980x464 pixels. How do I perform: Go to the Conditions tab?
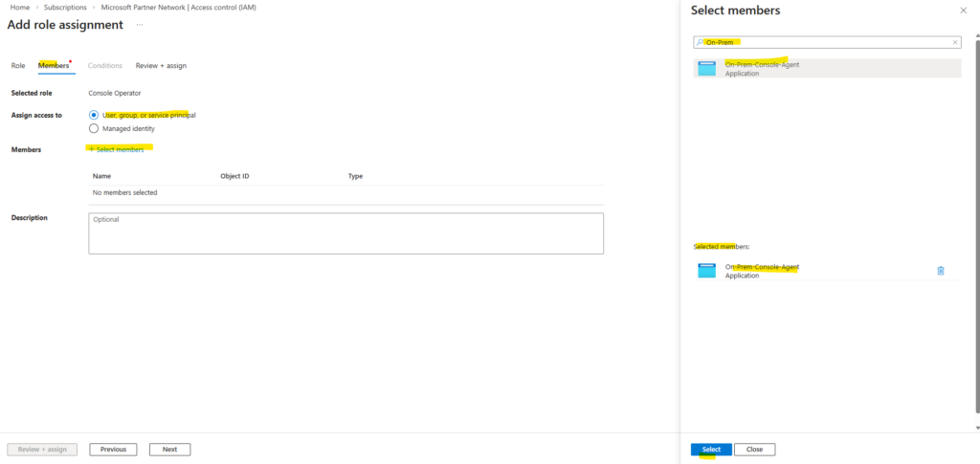105,66
